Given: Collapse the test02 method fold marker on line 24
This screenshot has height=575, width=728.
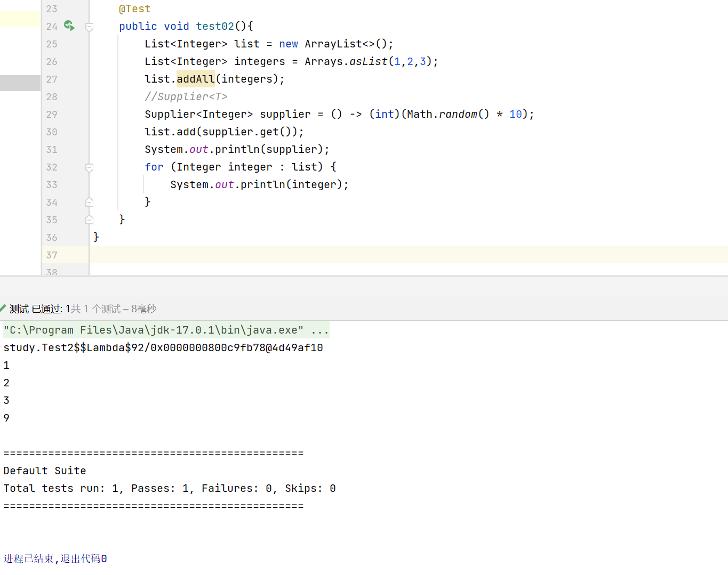Looking at the screenshot, I should point(90,27).
